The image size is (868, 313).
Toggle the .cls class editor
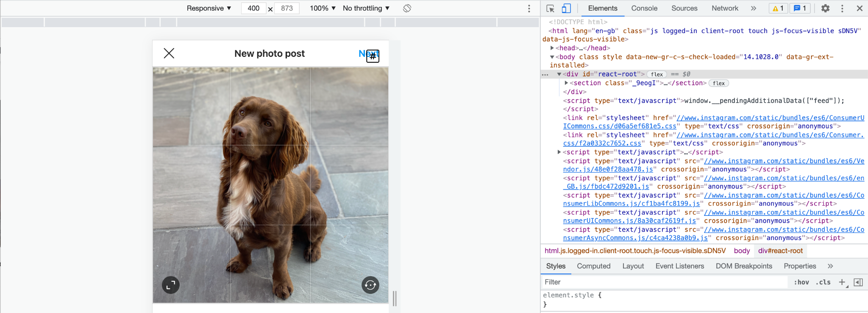click(823, 282)
